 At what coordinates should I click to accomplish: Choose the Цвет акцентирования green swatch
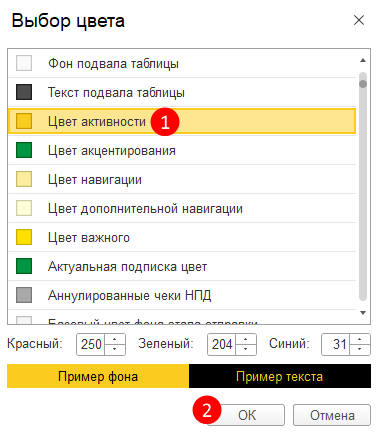coord(24,150)
